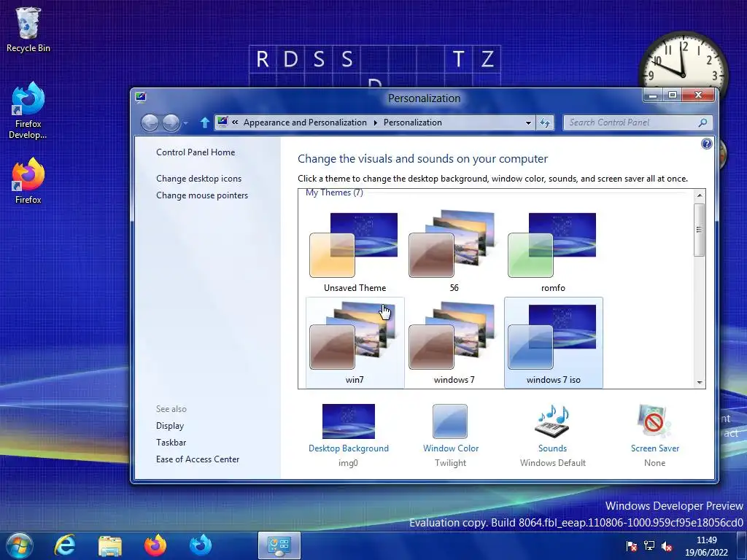Open the Firefox desktop shortcut
Screen dimensions: 747x560
click(28, 181)
